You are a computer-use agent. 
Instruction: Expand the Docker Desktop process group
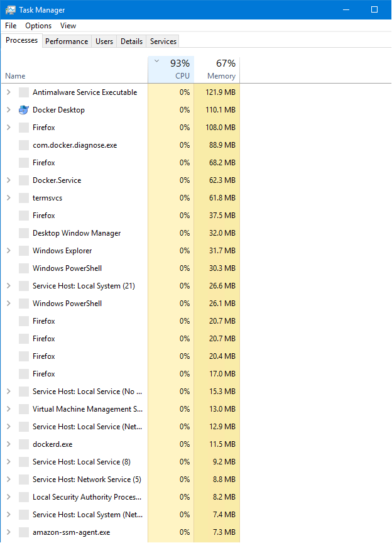[x=9, y=110]
